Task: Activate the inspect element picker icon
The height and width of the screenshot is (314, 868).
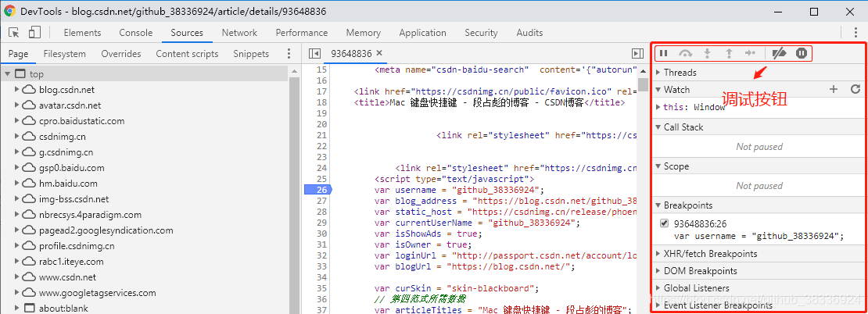Action: click(14, 33)
